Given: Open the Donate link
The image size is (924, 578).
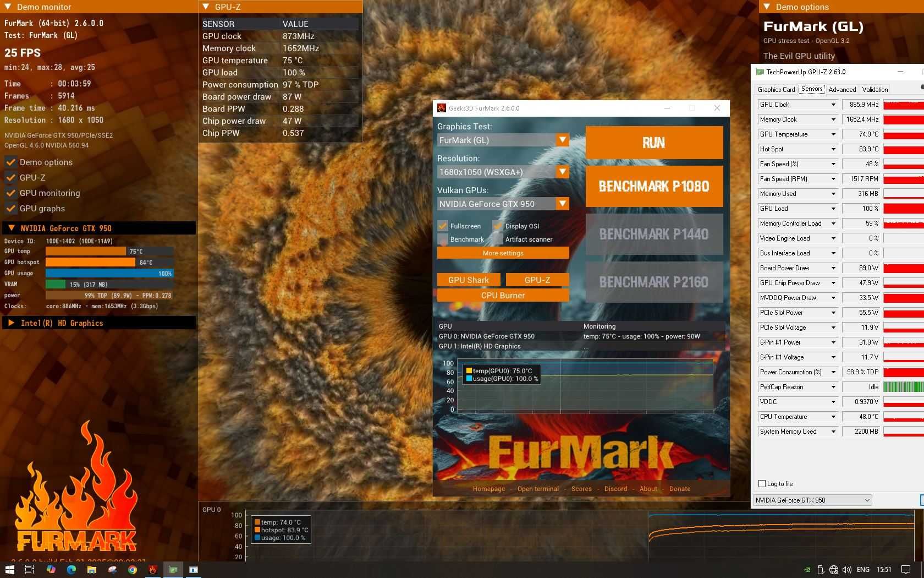Looking at the screenshot, I should click(x=680, y=489).
